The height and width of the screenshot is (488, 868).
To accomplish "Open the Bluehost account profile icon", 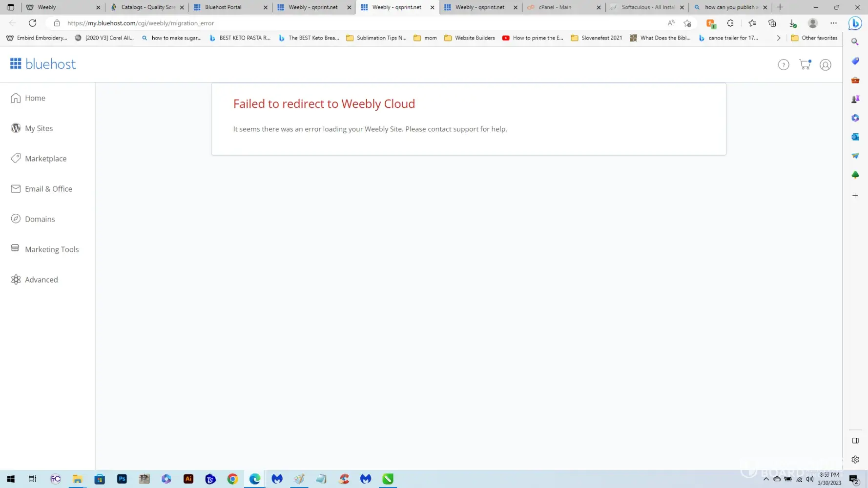I will (825, 65).
